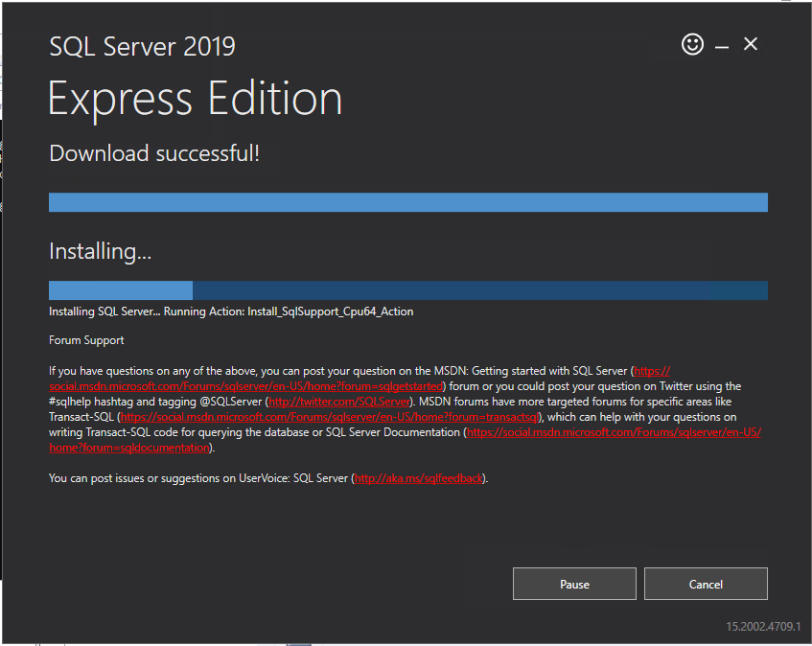
Task: Close the installer with the X icon
Action: [x=751, y=44]
